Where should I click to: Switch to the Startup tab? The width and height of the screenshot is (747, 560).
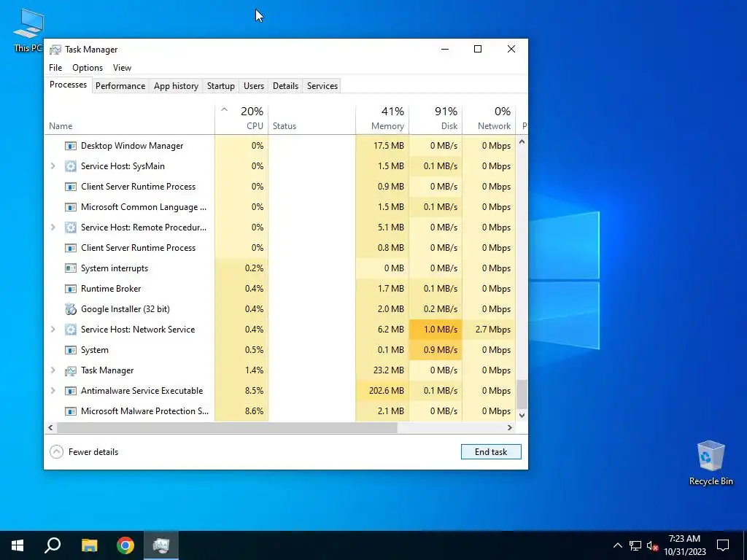pyautogui.click(x=220, y=86)
